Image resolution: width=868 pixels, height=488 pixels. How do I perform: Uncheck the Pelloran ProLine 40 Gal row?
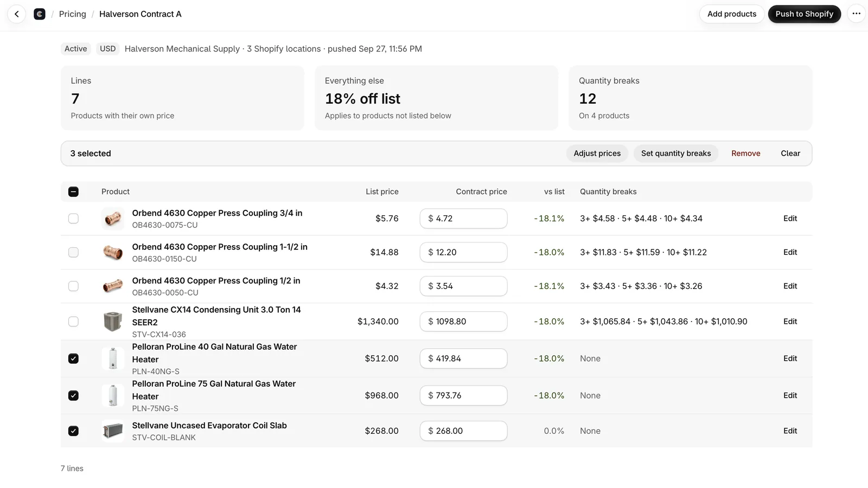[73, 358]
